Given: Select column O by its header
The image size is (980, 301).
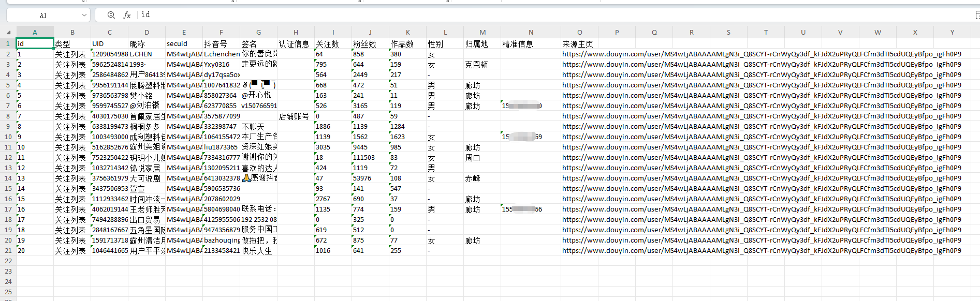Looking at the screenshot, I should (579, 32).
